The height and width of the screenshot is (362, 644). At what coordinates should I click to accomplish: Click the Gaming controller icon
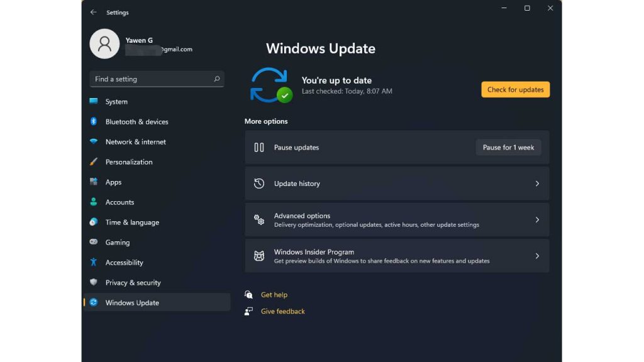(x=94, y=242)
